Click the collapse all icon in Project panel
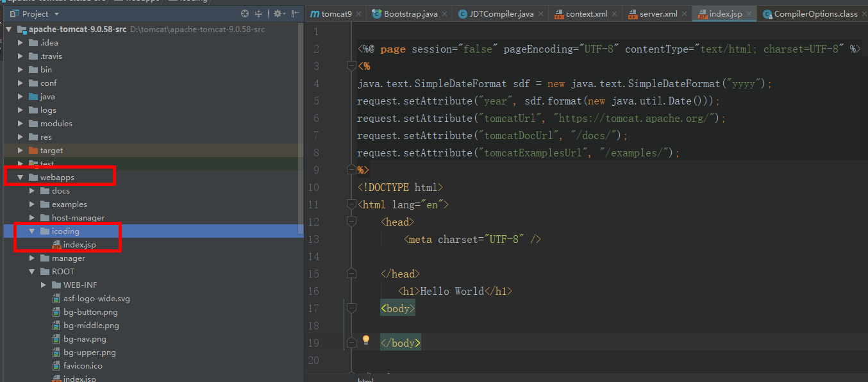868x382 pixels. point(259,13)
